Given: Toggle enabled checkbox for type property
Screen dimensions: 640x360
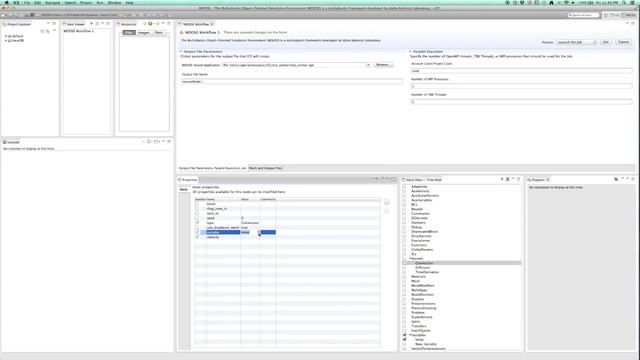Looking at the screenshot, I should click(198, 223).
